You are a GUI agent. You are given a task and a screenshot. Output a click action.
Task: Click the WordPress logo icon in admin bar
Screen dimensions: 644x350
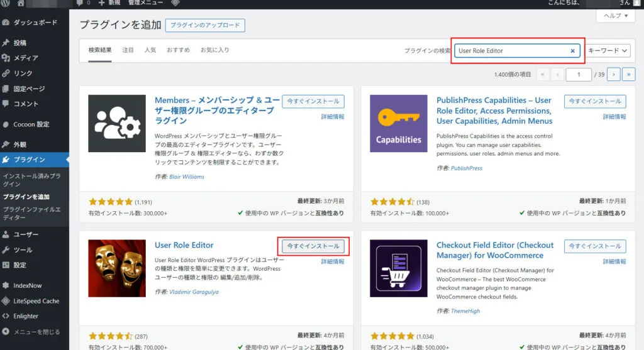[6, 4]
